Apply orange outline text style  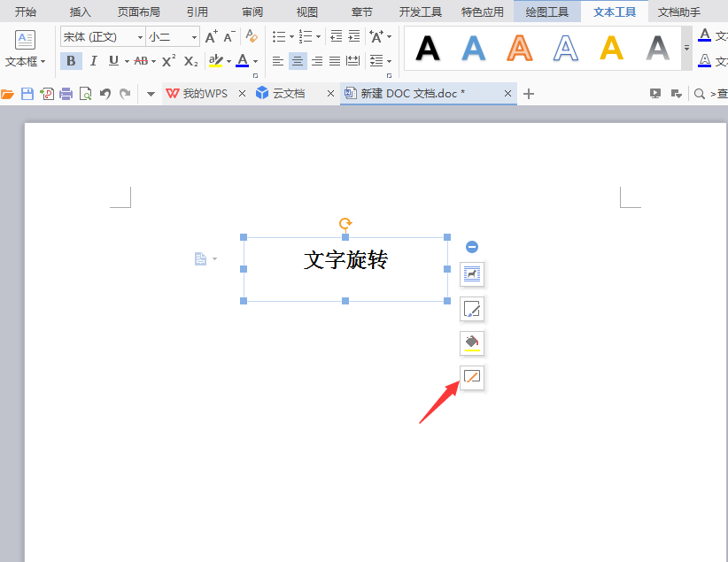(x=520, y=49)
